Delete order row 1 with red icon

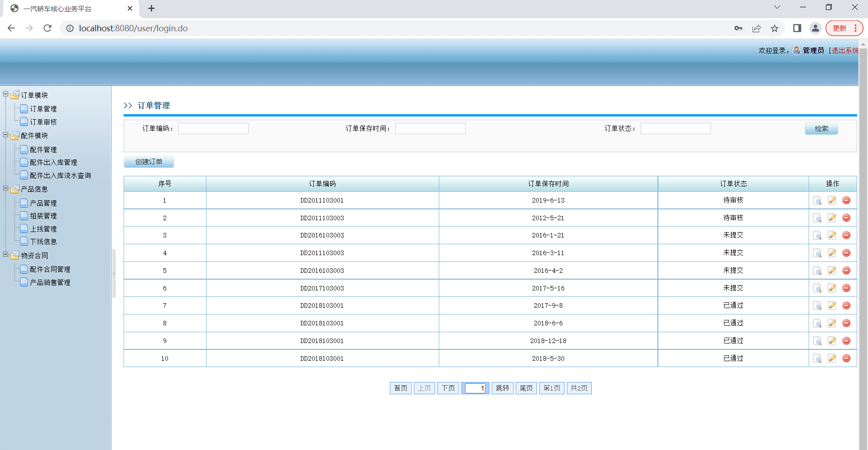pyautogui.click(x=846, y=200)
